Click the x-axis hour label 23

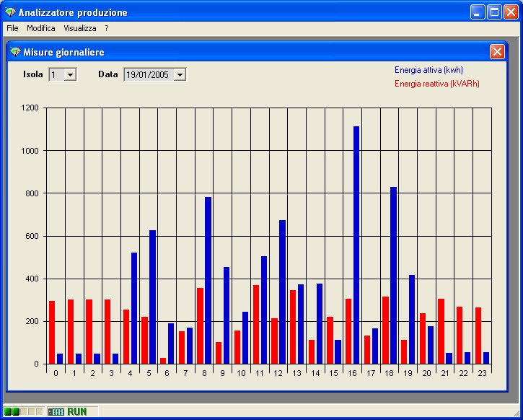(483, 373)
